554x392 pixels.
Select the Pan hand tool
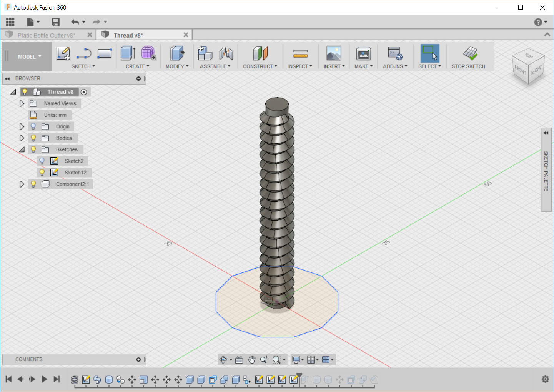point(251,360)
